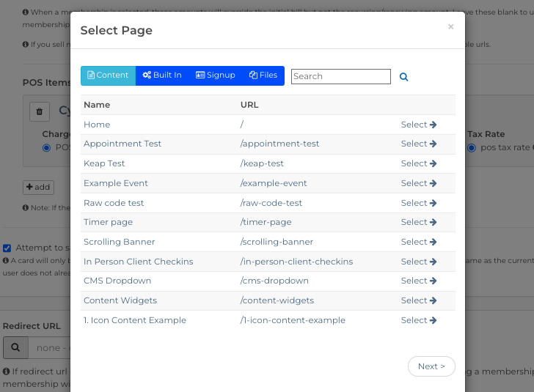Open the Files tab
The width and height of the screenshot is (534, 392).
click(x=263, y=75)
